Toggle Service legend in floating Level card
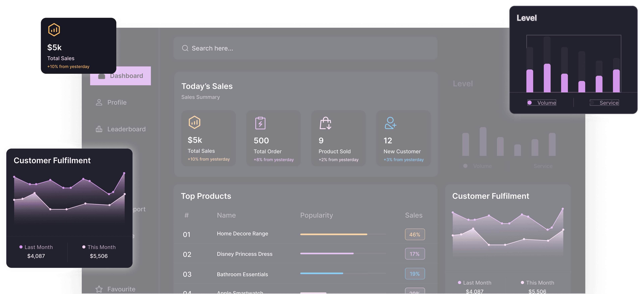644x294 pixels. point(604,103)
